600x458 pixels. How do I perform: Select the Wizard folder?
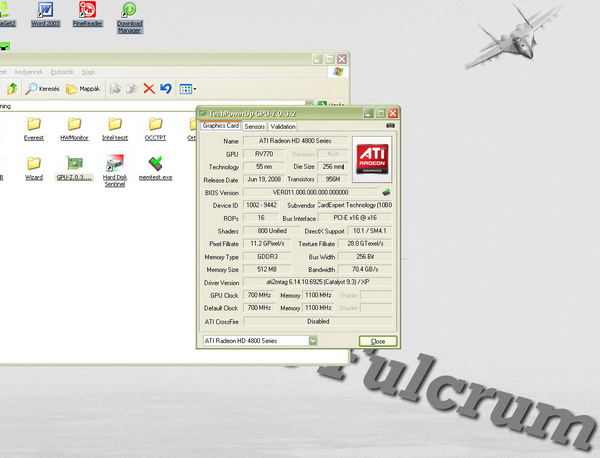tap(34, 169)
